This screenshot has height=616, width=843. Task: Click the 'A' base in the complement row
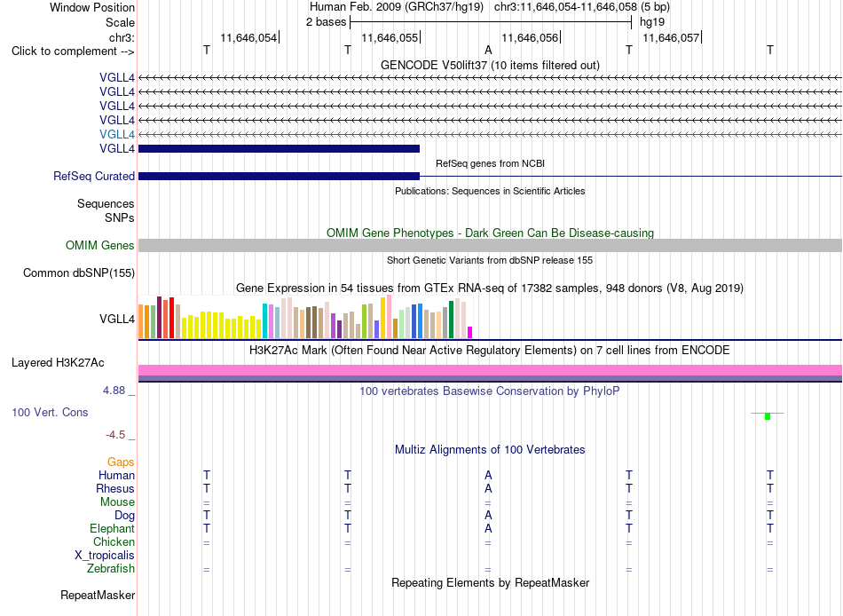[488, 50]
